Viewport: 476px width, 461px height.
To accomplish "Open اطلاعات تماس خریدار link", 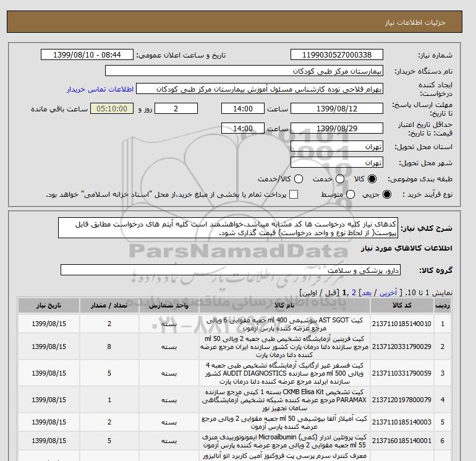I will click(x=100, y=89).
